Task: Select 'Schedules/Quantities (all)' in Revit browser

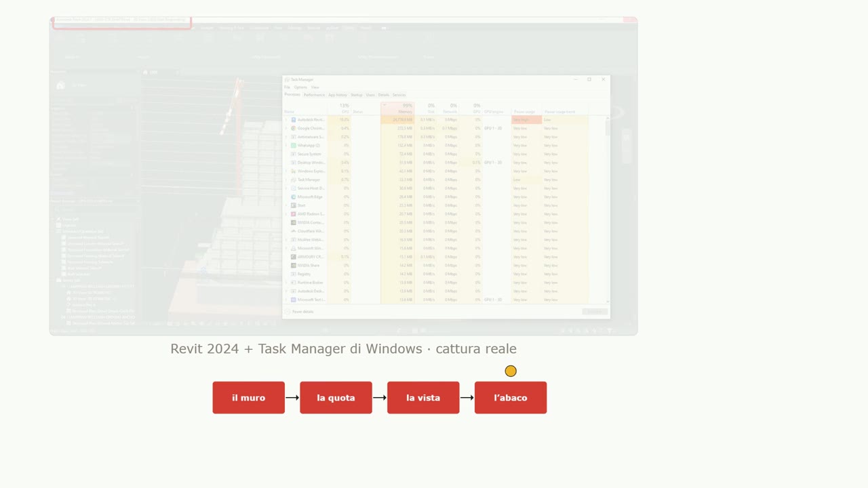Action: (x=81, y=231)
